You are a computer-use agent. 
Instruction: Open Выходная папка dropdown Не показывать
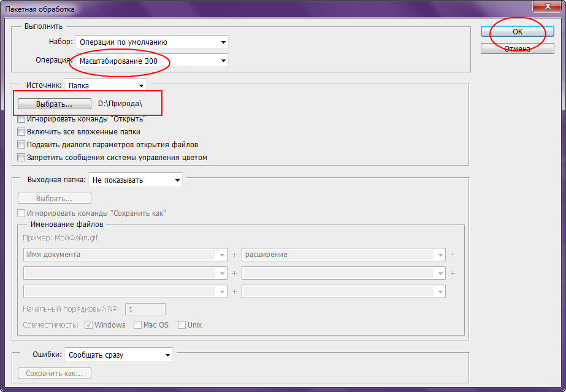[x=136, y=180]
